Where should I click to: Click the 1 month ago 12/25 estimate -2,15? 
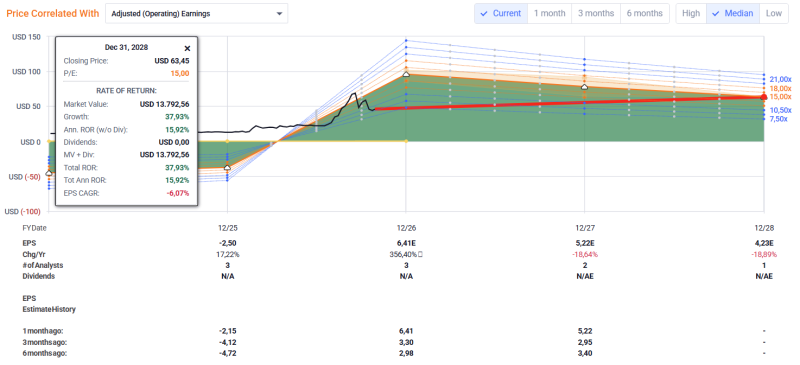point(227,331)
